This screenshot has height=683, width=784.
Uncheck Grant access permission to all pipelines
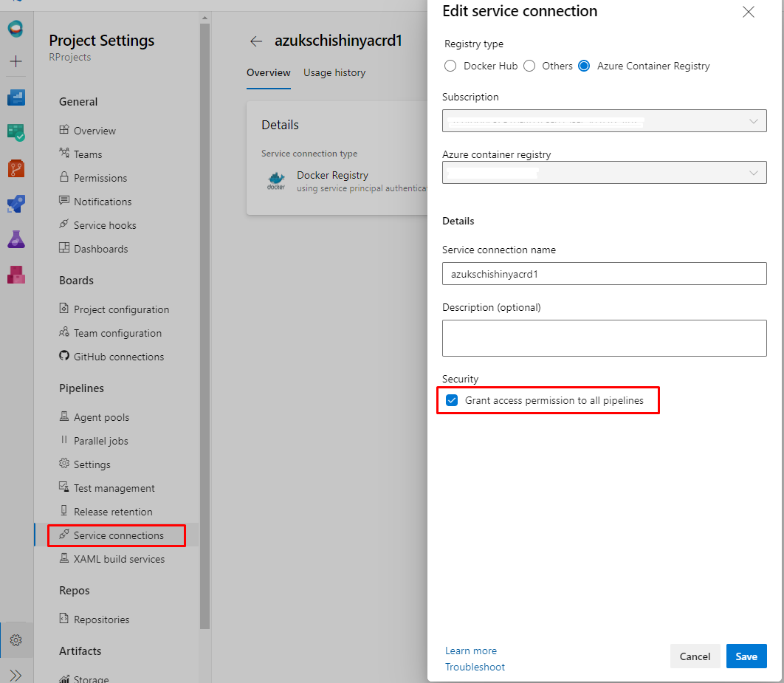tap(452, 400)
